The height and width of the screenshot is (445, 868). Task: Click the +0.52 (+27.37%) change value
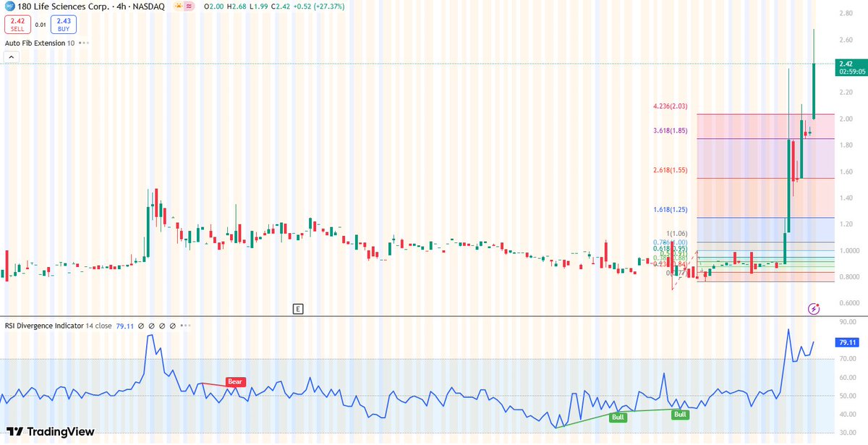point(320,7)
